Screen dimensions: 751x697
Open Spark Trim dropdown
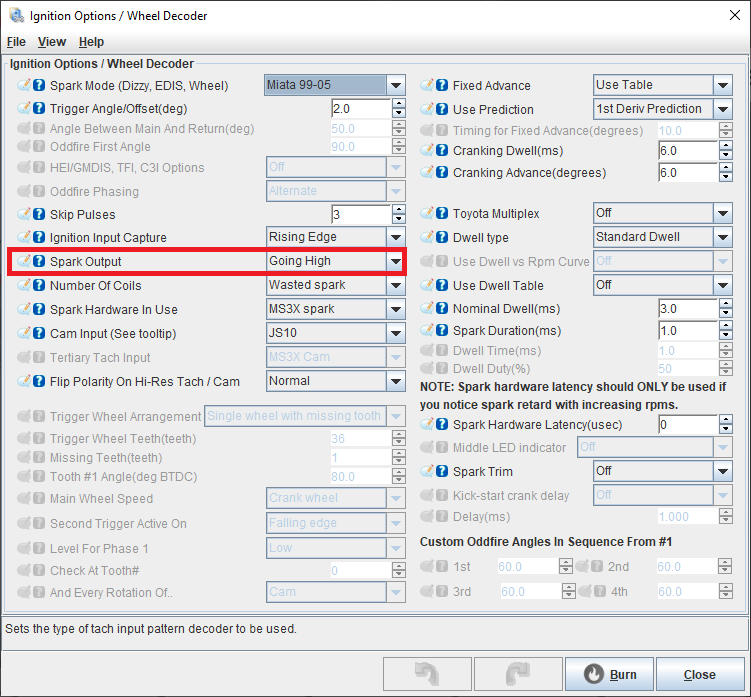click(723, 471)
